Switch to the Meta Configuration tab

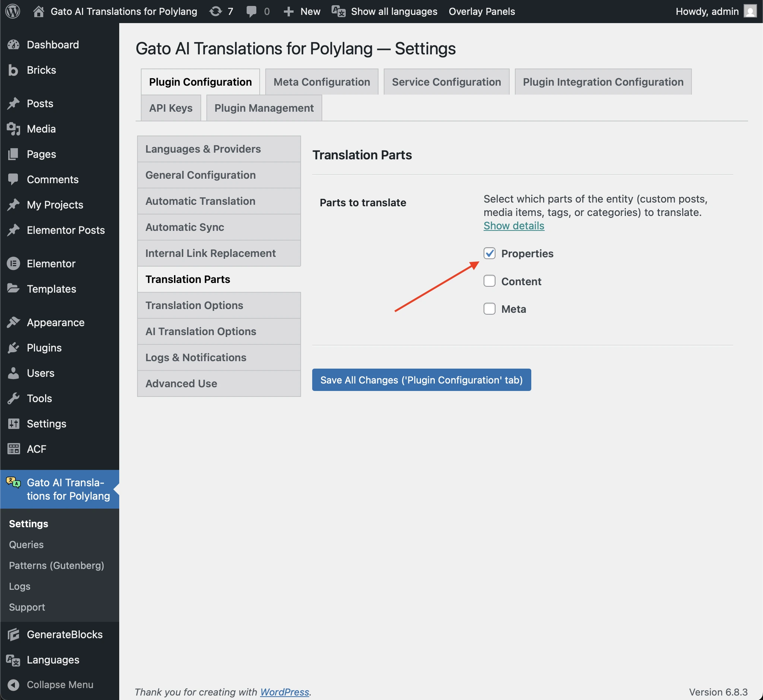click(x=322, y=82)
